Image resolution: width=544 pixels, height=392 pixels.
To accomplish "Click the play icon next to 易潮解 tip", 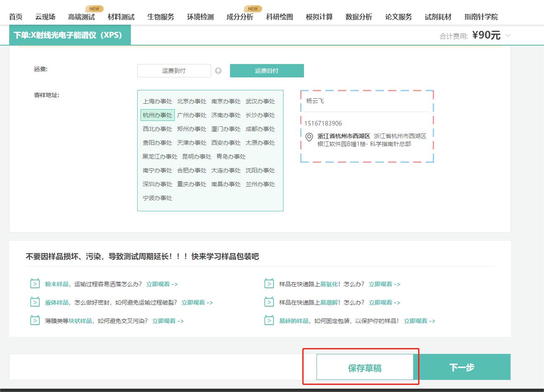I will pos(269,302).
